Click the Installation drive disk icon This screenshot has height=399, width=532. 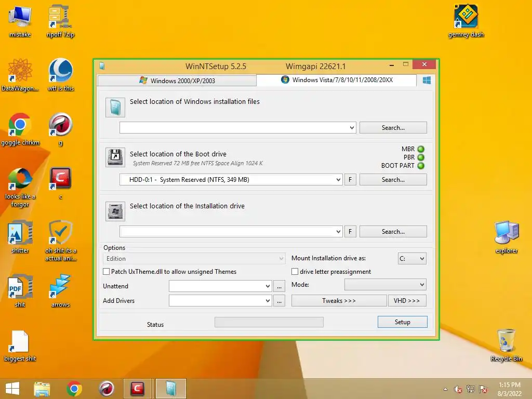click(115, 211)
